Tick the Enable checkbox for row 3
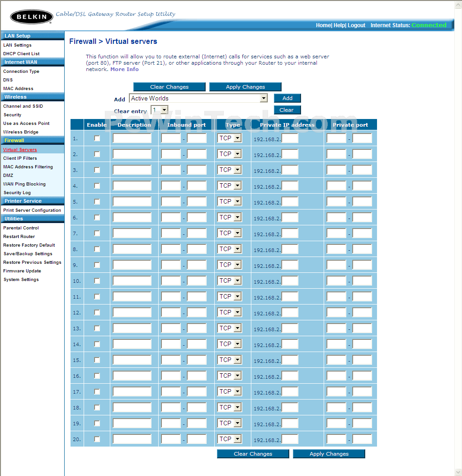 [x=97, y=170]
